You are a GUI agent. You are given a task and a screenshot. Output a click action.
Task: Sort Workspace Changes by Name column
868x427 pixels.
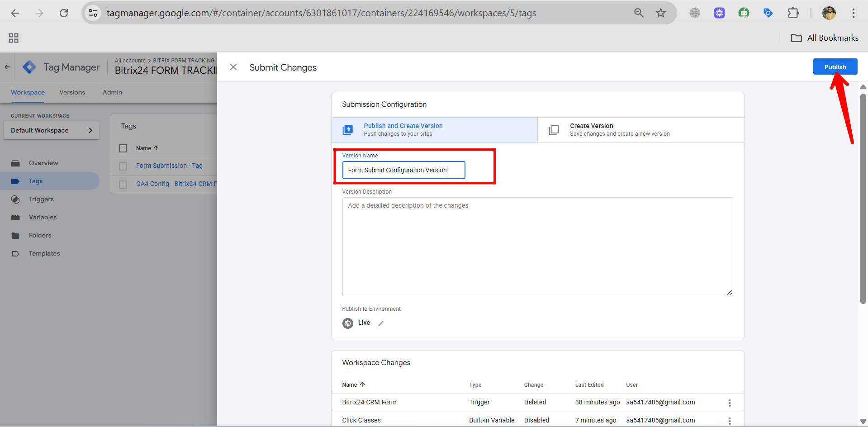coord(353,384)
